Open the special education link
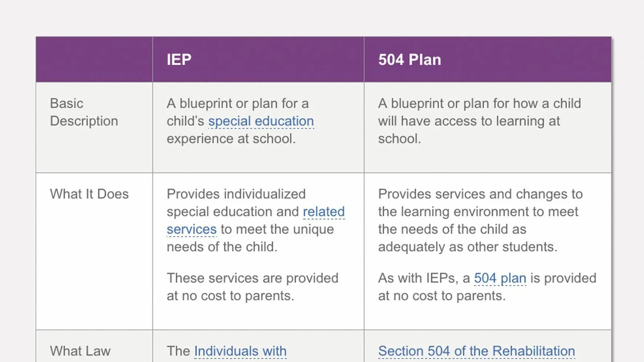This screenshot has height=362, width=644. coord(261,121)
